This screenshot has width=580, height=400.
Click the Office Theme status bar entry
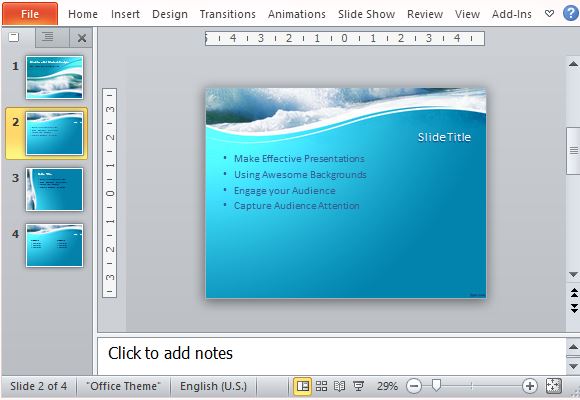pos(123,386)
